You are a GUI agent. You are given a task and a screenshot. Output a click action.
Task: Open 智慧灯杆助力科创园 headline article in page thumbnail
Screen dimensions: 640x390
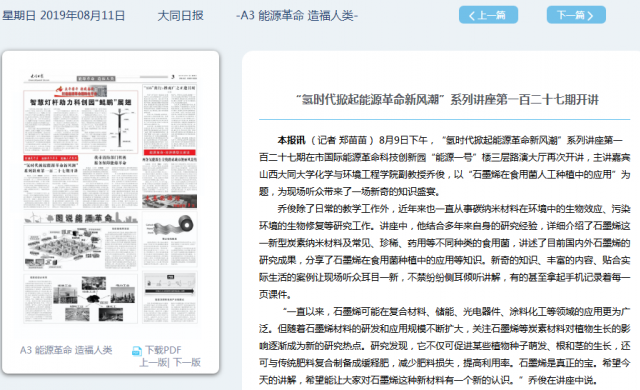coord(81,121)
